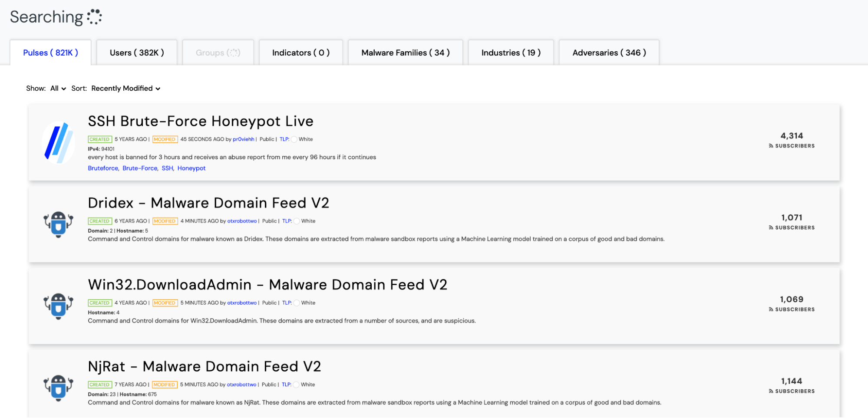The height and width of the screenshot is (418, 868).
Task: Click the 1,144 subscribers count
Action: (792, 381)
